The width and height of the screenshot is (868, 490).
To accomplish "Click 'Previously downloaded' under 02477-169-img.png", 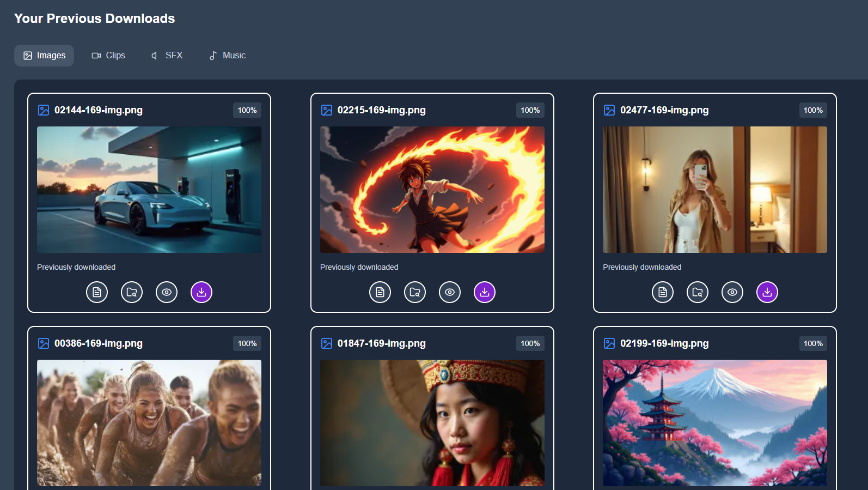I will point(642,267).
